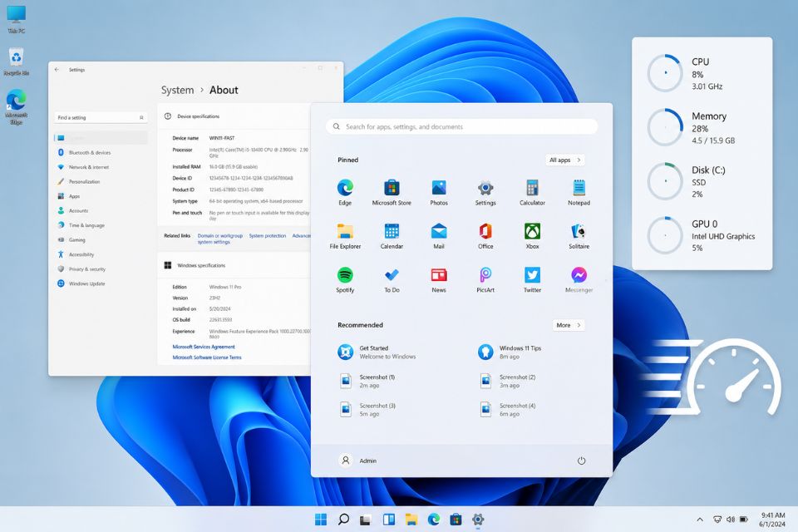Open the Photos app
Viewport: 798px width, 532px height.
[439, 193]
